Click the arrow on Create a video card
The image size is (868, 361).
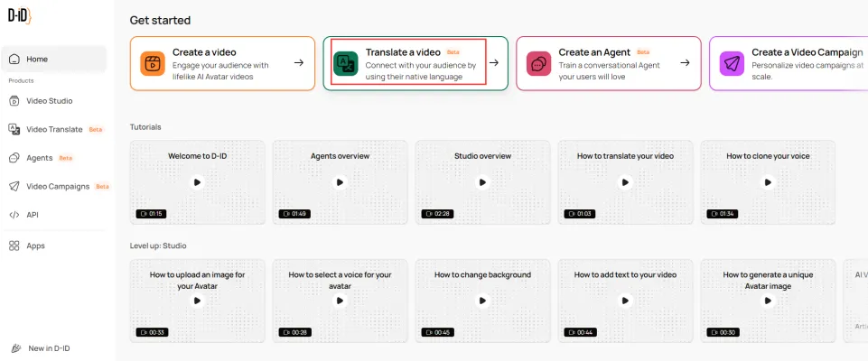[x=298, y=63]
